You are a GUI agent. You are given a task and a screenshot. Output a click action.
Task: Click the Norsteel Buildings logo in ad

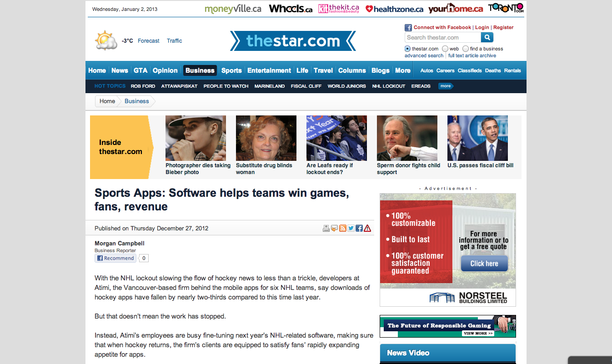click(468, 298)
